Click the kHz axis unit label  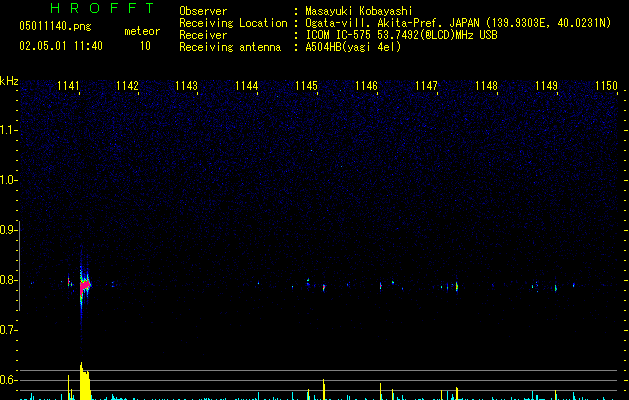coord(9,81)
